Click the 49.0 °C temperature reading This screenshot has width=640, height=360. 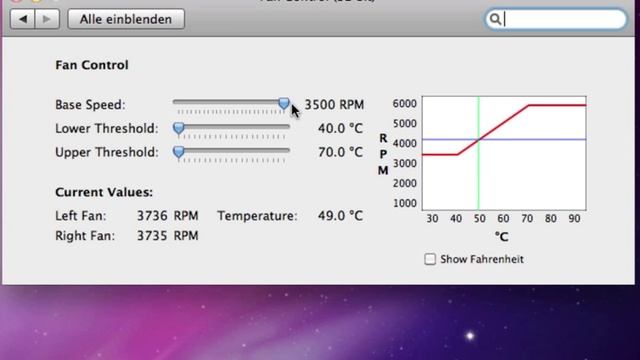point(340,216)
